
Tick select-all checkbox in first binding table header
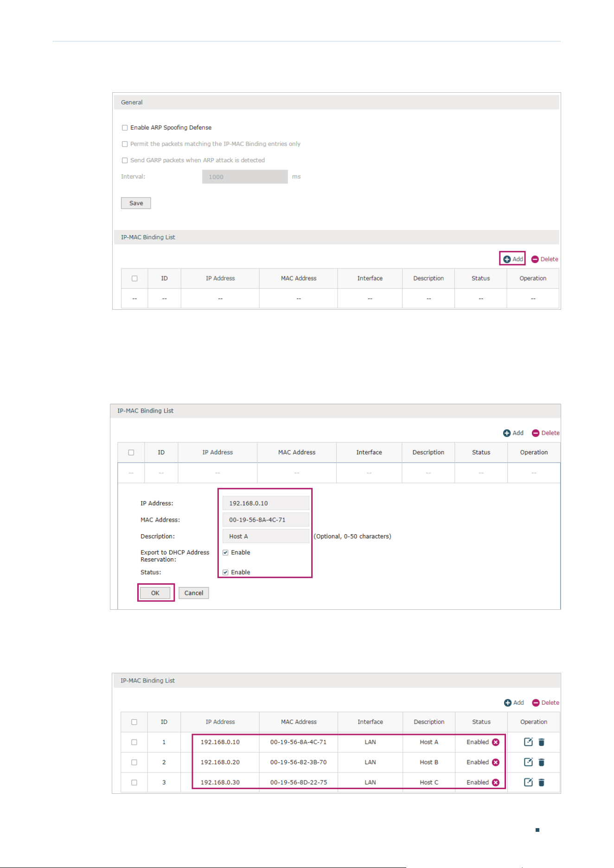pos(134,279)
